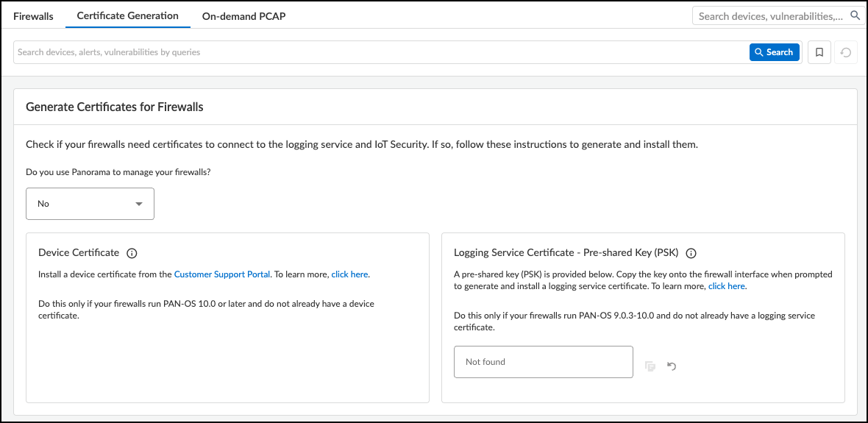This screenshot has width=868, height=423.
Task: Click the regenerate PSK arrow icon
Action: point(672,366)
